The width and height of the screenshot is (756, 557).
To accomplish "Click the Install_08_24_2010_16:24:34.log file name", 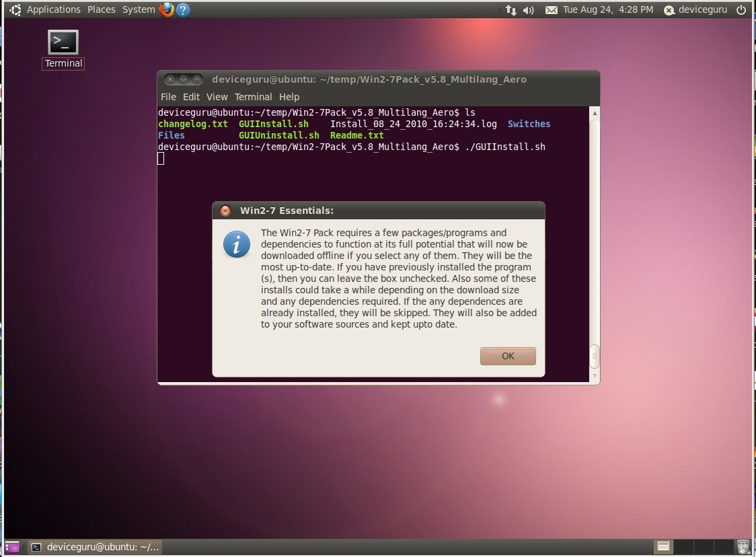I will (413, 124).
